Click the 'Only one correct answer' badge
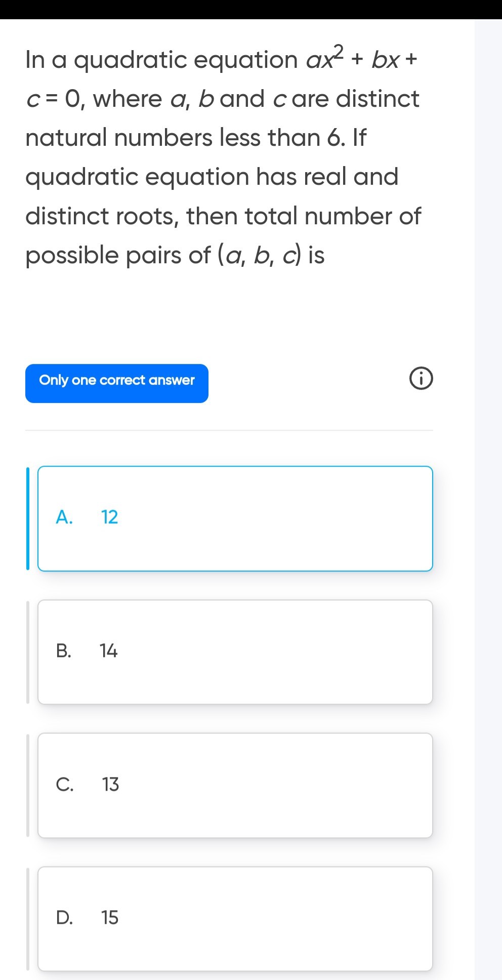This screenshot has width=502, height=980. click(x=117, y=383)
